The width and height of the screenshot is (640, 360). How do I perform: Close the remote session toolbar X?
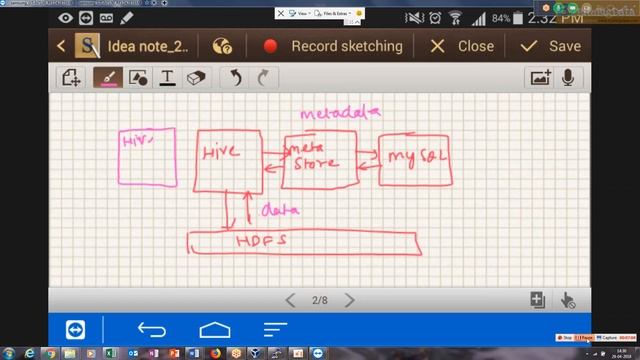281,13
